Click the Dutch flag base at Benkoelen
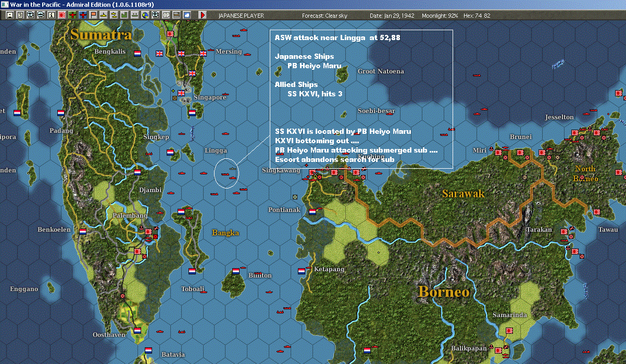 pyautogui.click(x=82, y=231)
